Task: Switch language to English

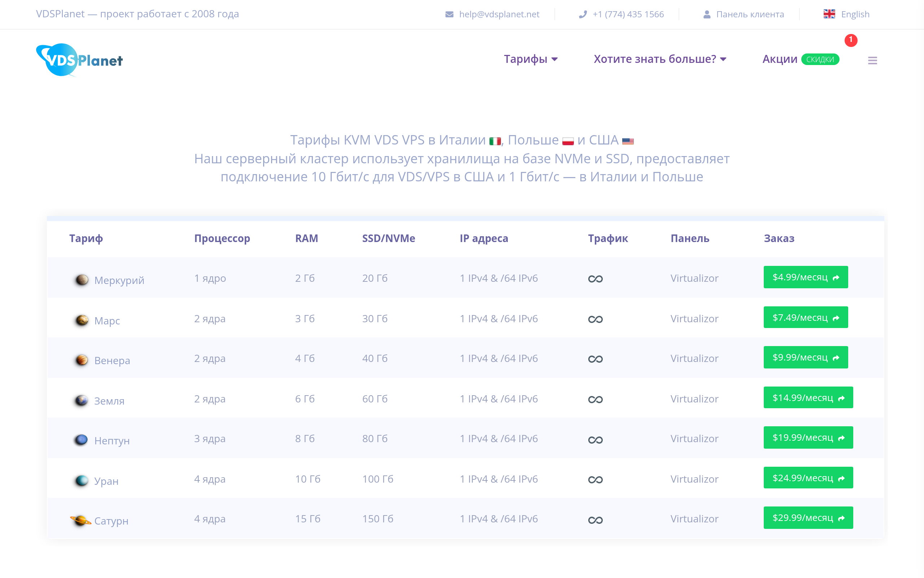Action: (855, 14)
